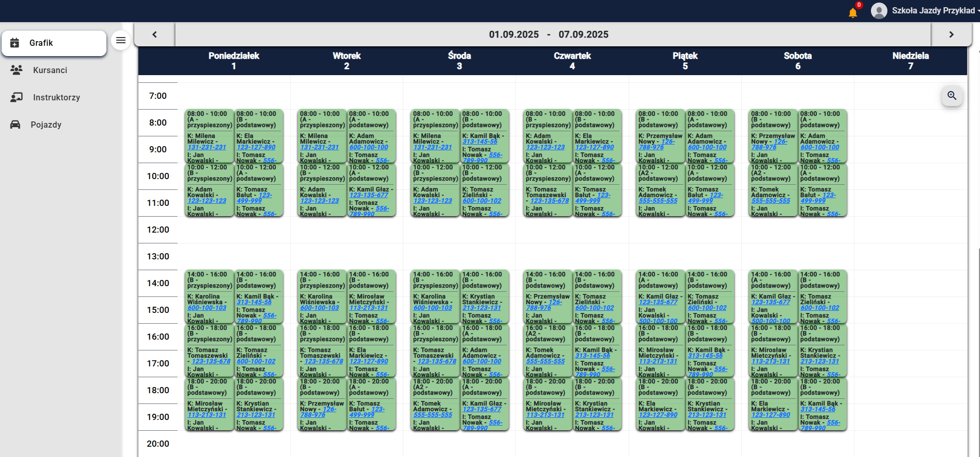
Task: Open the Instruktorzy menu item
Action: click(x=56, y=97)
